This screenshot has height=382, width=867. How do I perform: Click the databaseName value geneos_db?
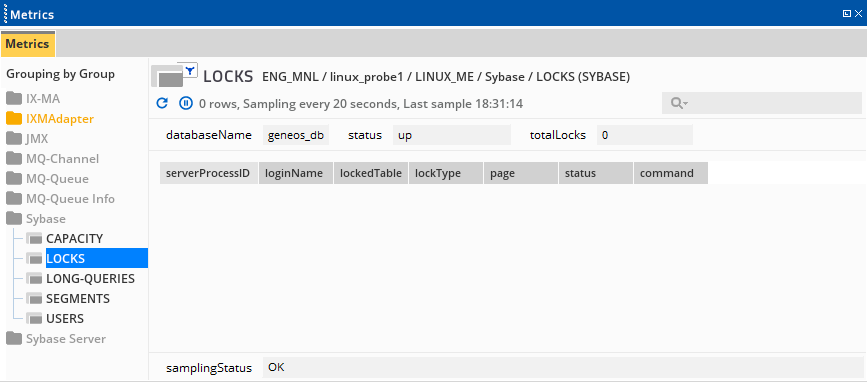coord(296,135)
